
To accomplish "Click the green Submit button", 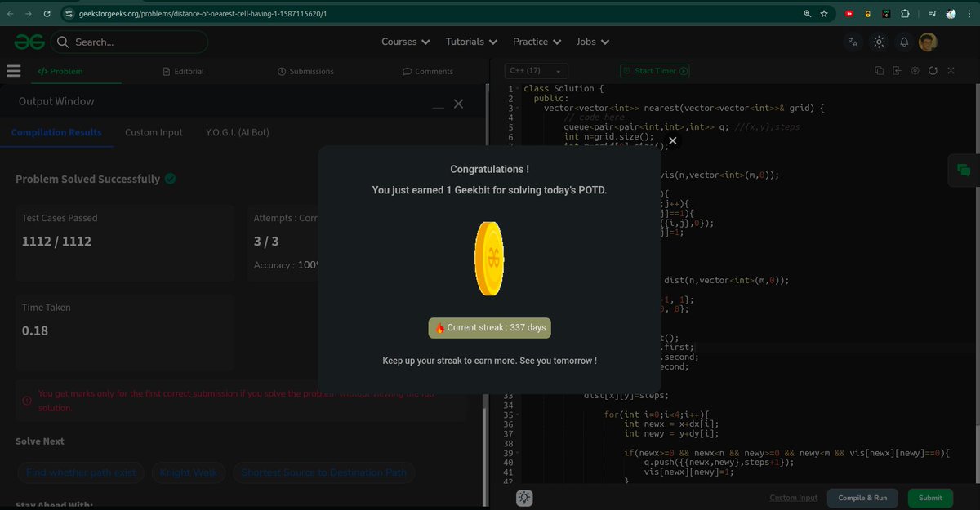I will 930,498.
